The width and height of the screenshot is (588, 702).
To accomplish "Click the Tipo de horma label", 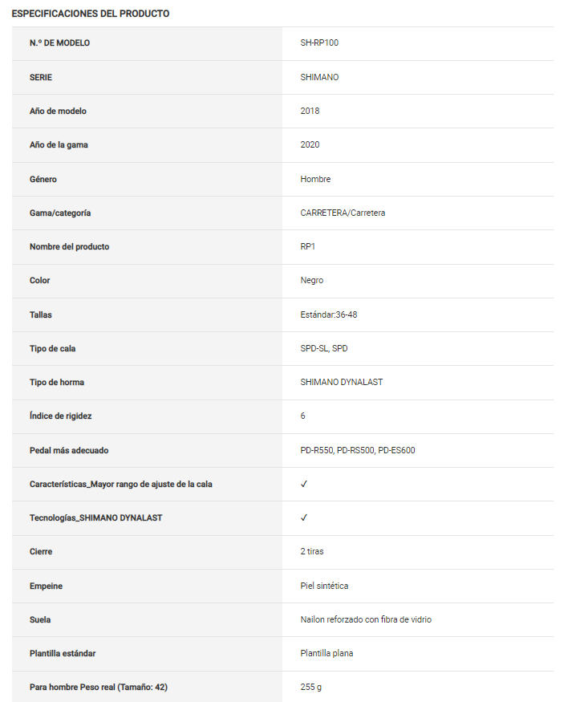I will pos(58,382).
